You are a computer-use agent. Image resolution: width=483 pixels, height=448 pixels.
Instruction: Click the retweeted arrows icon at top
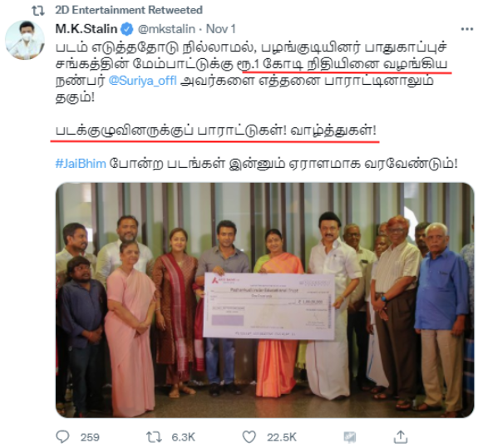point(38,11)
